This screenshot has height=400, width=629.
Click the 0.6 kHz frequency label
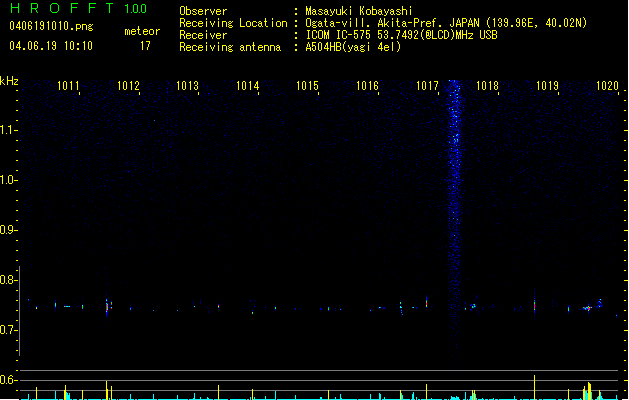pos(8,380)
